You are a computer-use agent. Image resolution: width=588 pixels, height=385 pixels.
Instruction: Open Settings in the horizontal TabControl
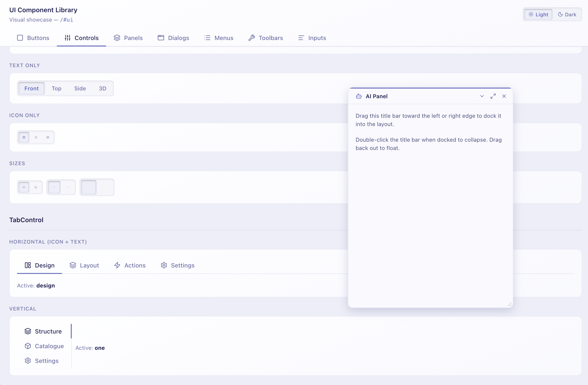coord(178,265)
